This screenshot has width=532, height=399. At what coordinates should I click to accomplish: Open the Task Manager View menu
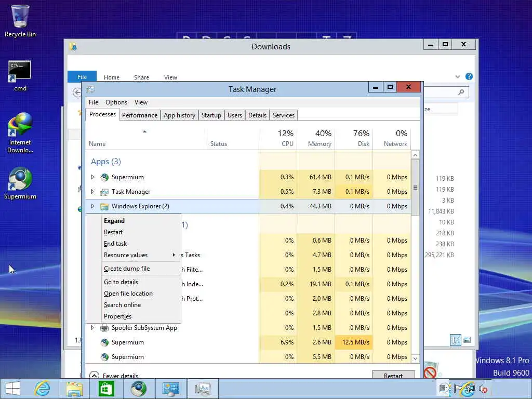141,102
